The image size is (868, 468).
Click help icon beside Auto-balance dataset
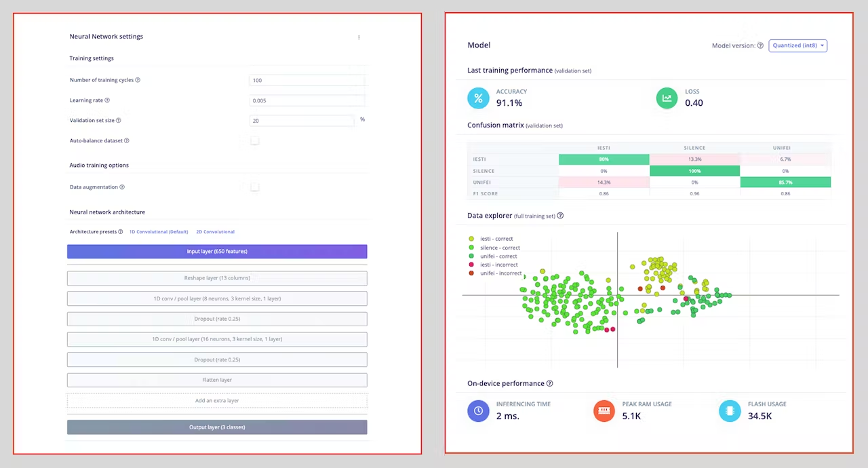click(x=127, y=141)
